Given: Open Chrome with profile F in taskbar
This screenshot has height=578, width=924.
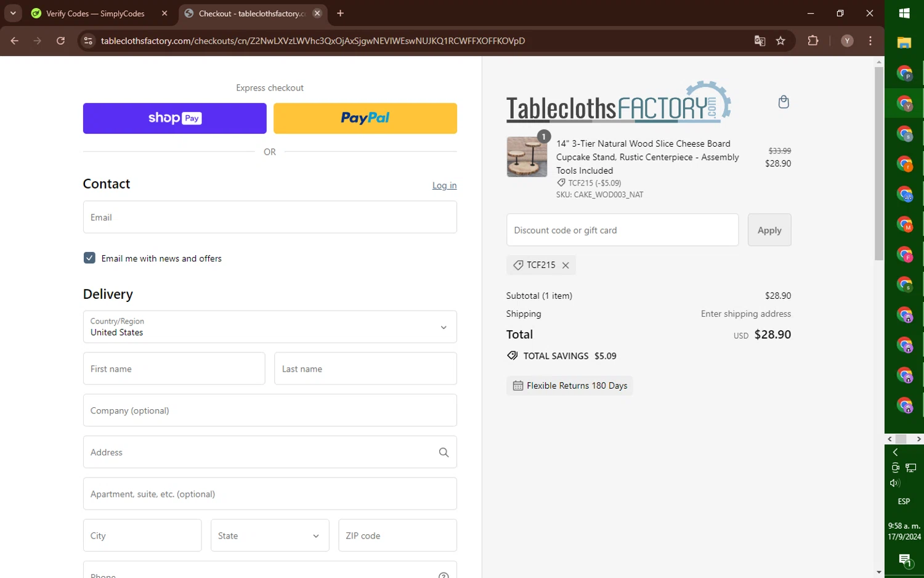Looking at the screenshot, I should click(x=904, y=254).
